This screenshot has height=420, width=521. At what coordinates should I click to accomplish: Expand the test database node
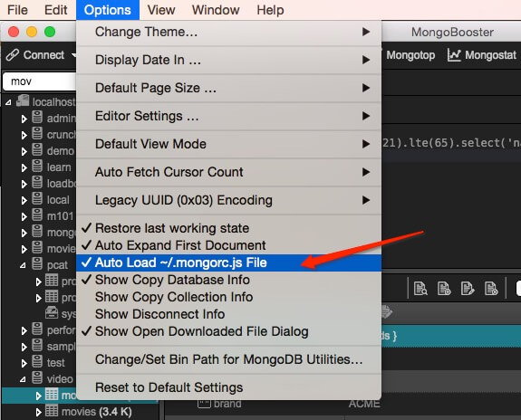coord(24,363)
